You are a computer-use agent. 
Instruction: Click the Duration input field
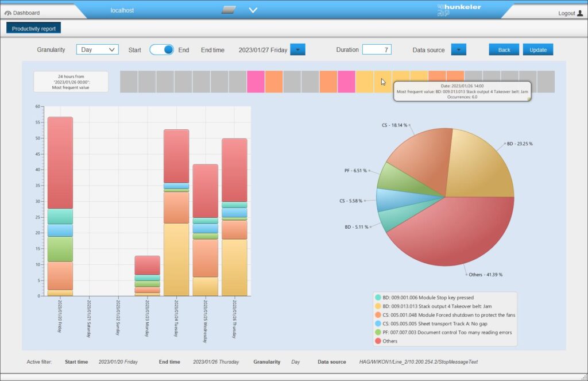click(377, 49)
